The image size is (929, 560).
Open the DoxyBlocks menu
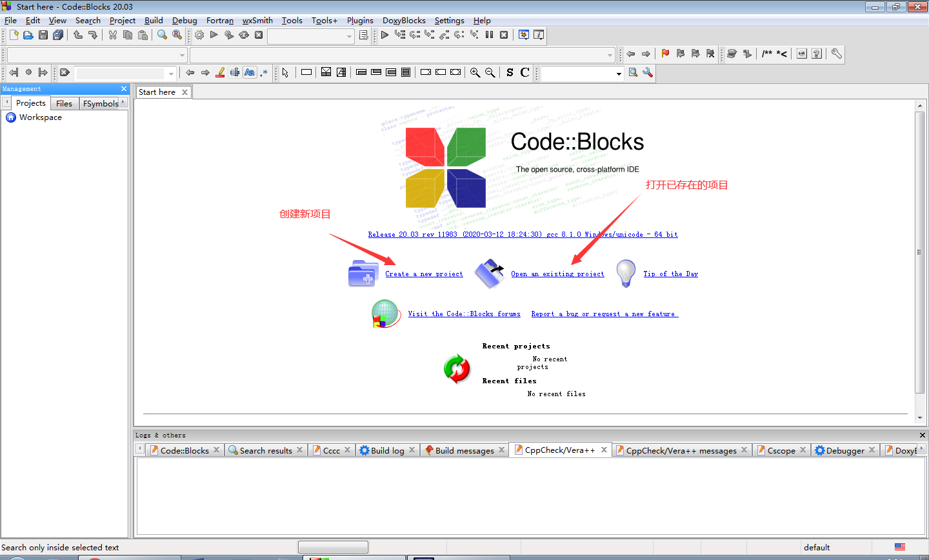point(404,20)
